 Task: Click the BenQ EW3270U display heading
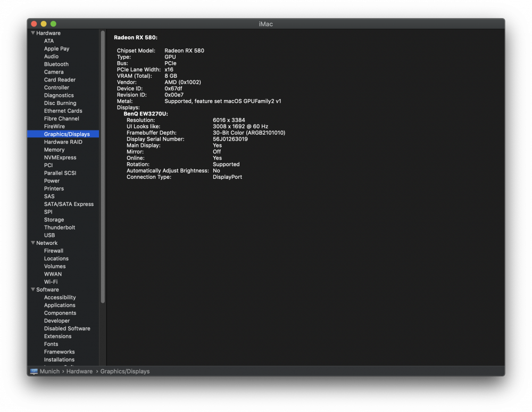point(146,114)
